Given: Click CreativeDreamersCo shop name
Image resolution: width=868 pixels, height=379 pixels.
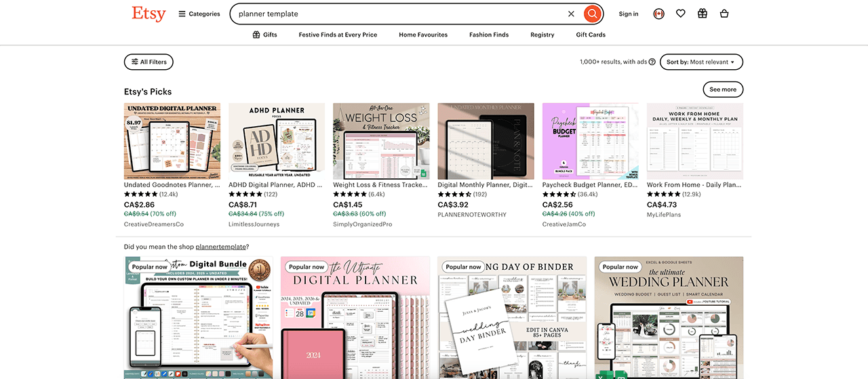Looking at the screenshot, I should (x=154, y=224).
